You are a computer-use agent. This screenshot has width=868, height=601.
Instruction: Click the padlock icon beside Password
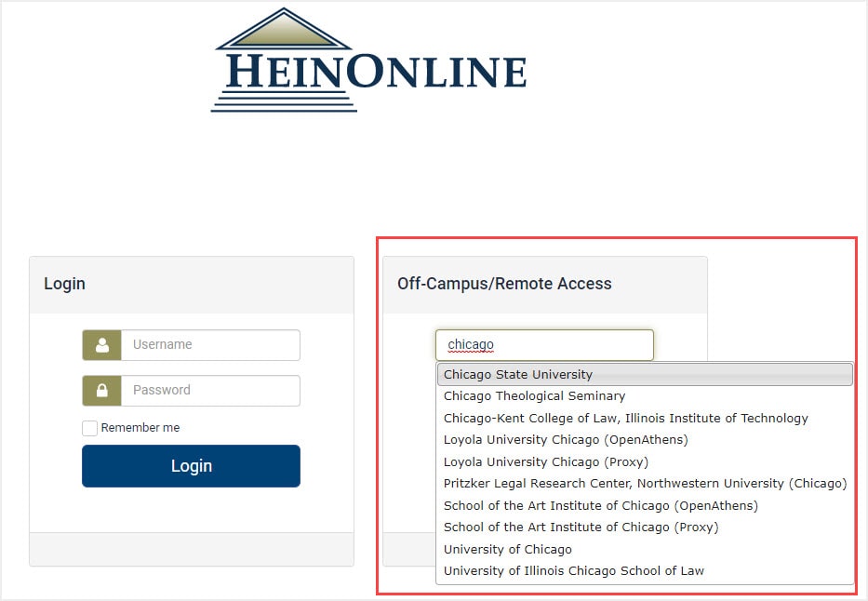(x=101, y=391)
